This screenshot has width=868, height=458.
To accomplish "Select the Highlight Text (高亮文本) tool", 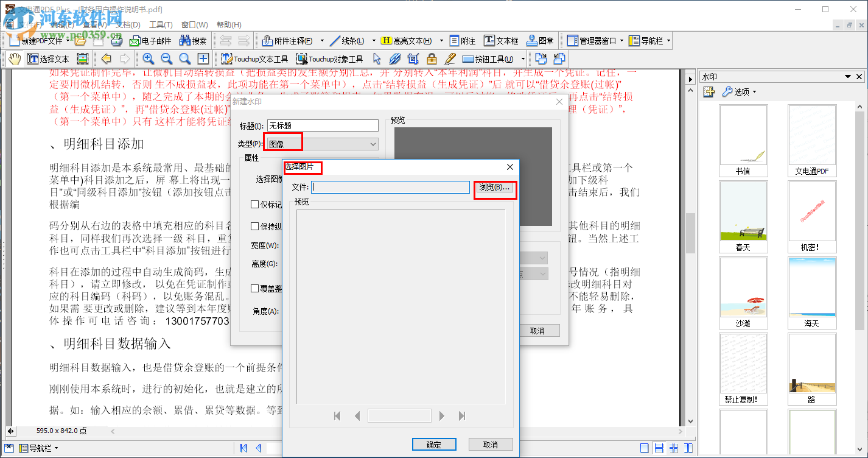I will [407, 41].
